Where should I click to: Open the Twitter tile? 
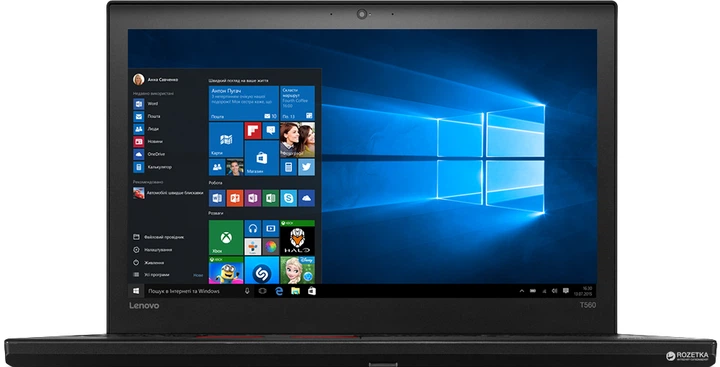(306, 167)
